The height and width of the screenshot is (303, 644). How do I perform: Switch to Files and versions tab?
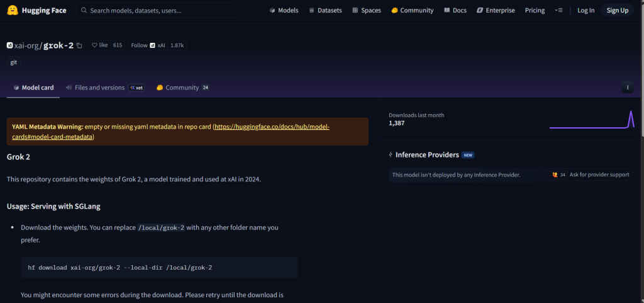pyautogui.click(x=99, y=88)
